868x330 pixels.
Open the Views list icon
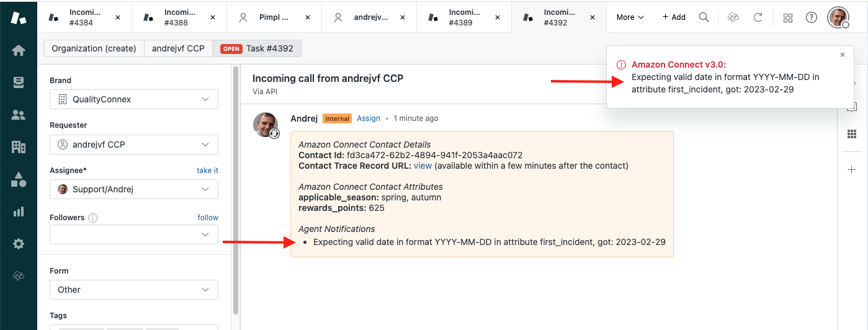19,82
